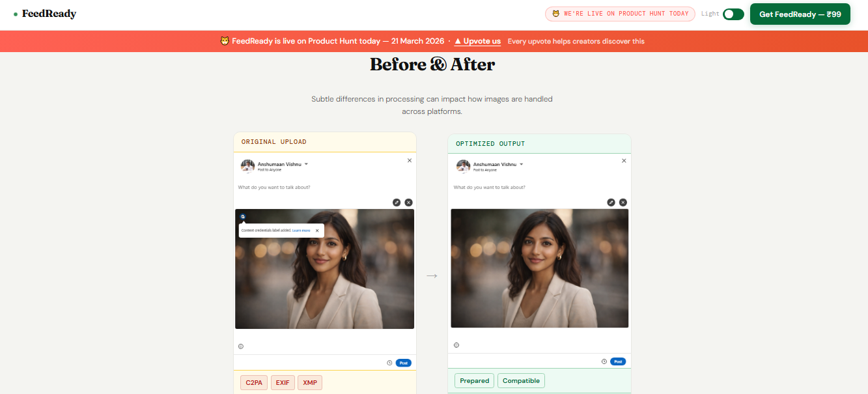Dismiss the content credentials tooltip
The height and width of the screenshot is (394, 868).
point(317,231)
